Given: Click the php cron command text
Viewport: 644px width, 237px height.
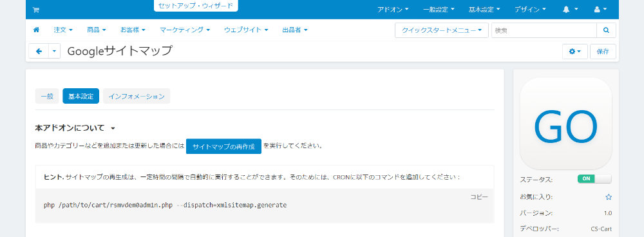Looking at the screenshot, I should [165, 205].
